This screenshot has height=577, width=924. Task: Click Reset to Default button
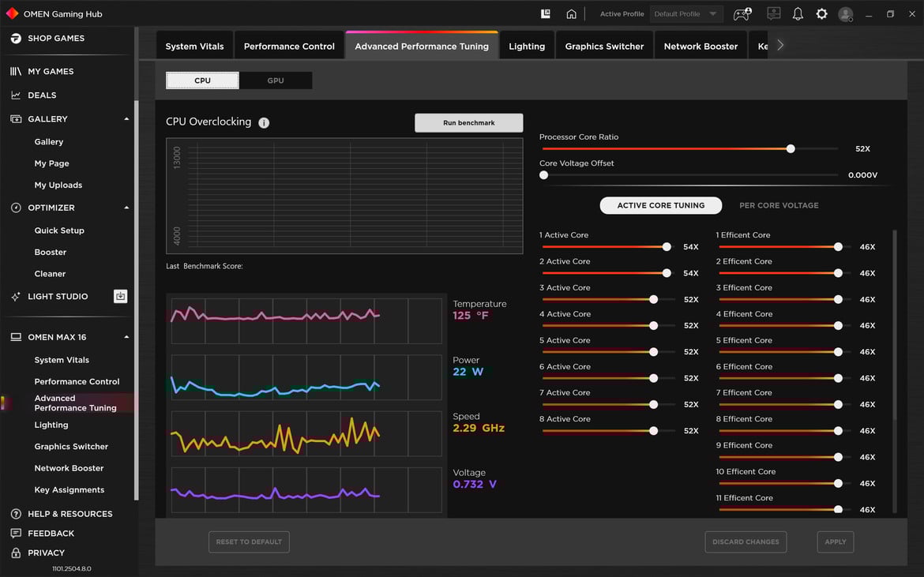[249, 541]
